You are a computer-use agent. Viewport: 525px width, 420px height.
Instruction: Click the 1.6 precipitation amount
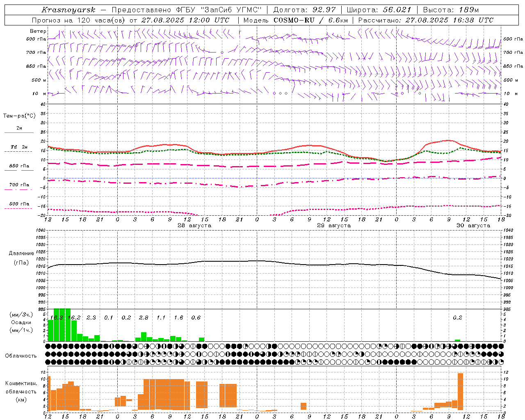(x=178, y=318)
